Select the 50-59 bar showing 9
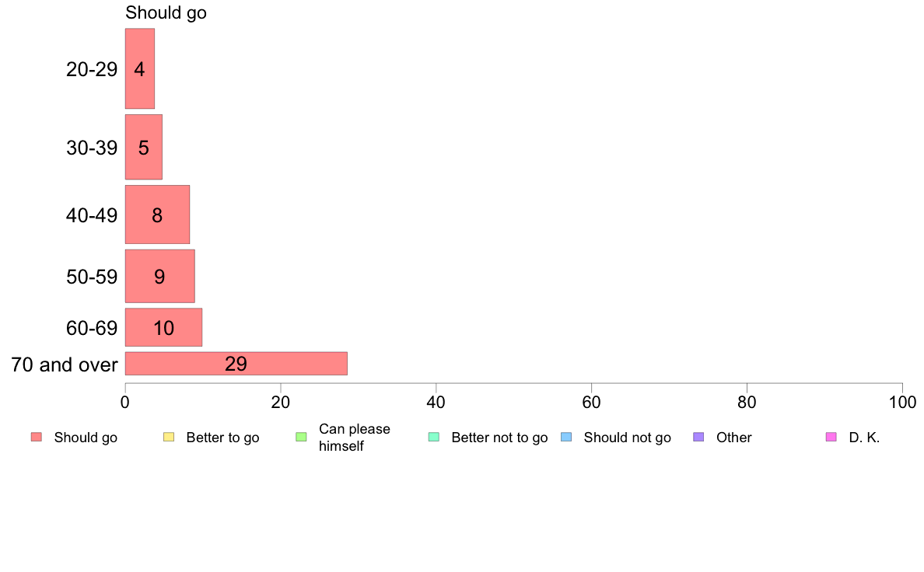924x572 pixels. pos(159,276)
